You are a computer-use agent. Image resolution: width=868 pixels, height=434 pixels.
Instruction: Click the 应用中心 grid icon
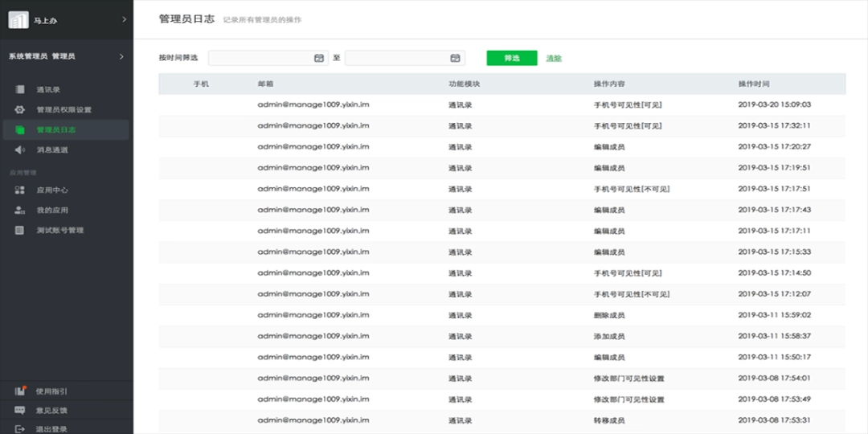20,190
